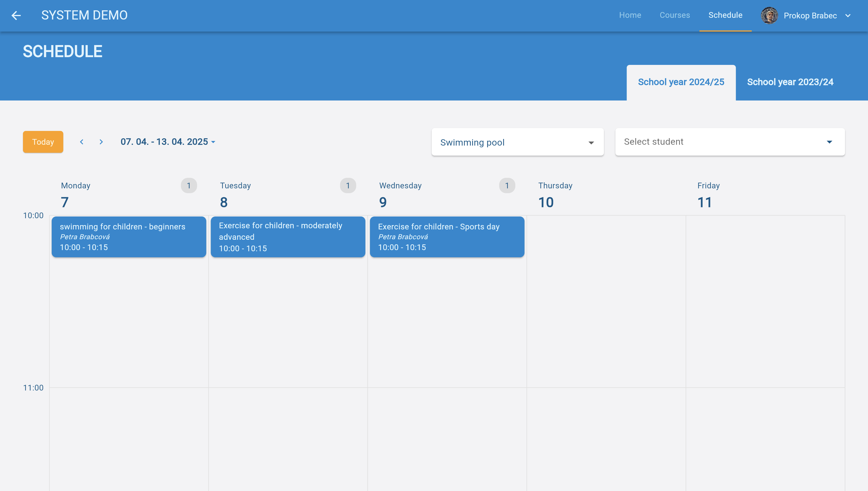Open the Swimming pool dropdown
Viewport: 868px width, 491px height.
tap(518, 142)
